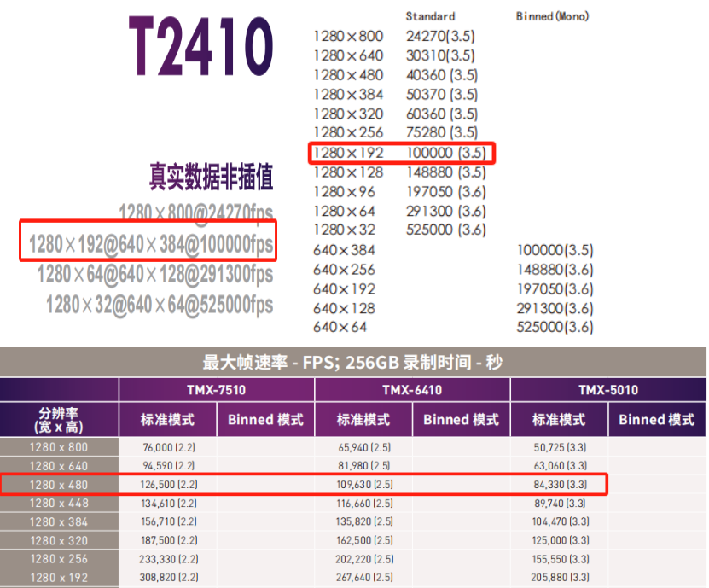Select the TMX-7510 column header
This screenshot has width=709, height=588.
(x=217, y=390)
